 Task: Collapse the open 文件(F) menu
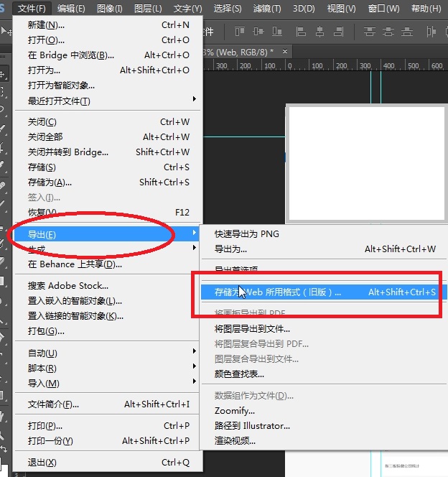32,8
